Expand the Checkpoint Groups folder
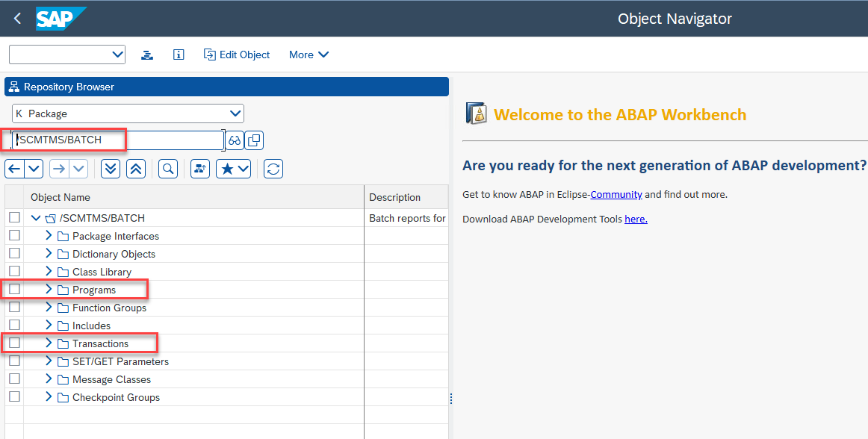This screenshot has width=868, height=439. tap(49, 397)
